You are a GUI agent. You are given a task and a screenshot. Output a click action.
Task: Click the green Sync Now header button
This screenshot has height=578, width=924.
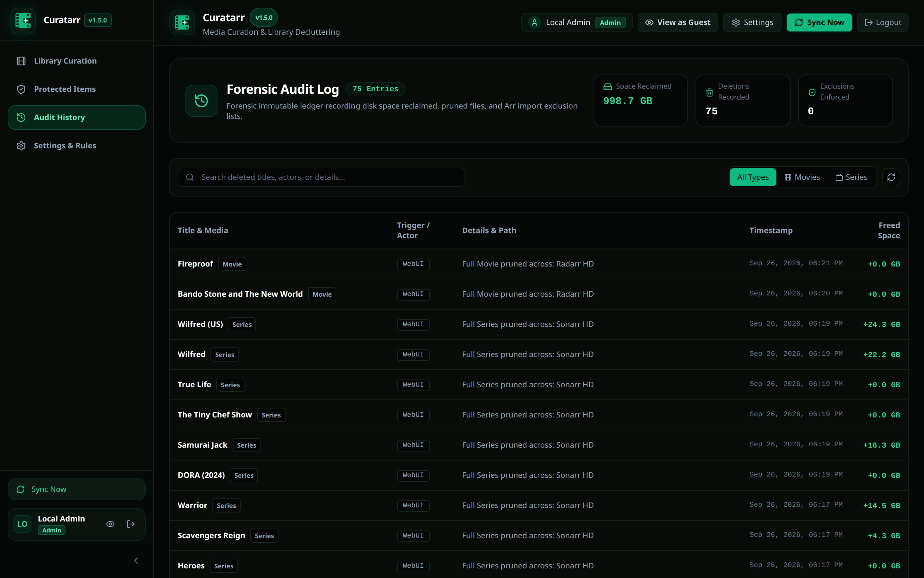(x=819, y=22)
